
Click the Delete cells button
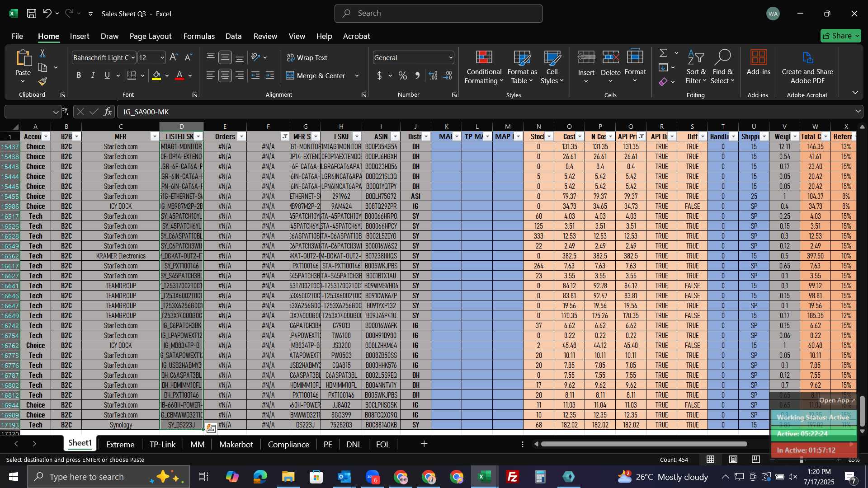click(611, 67)
